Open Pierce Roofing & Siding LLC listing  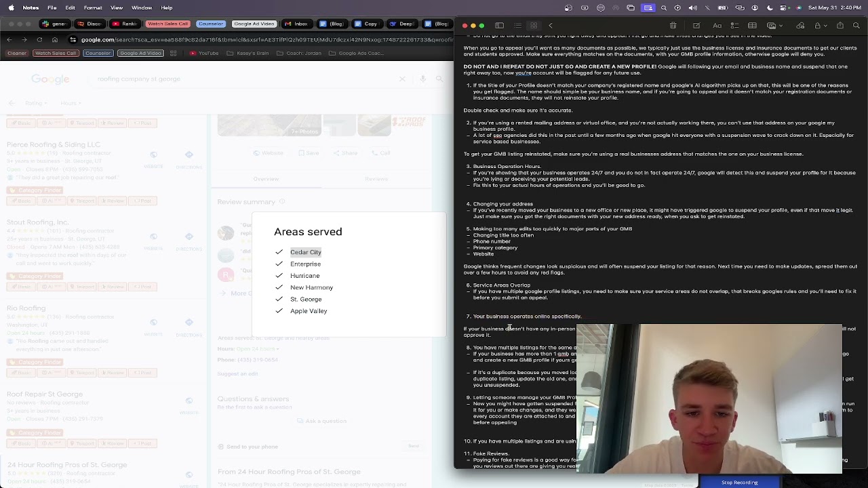(x=54, y=144)
